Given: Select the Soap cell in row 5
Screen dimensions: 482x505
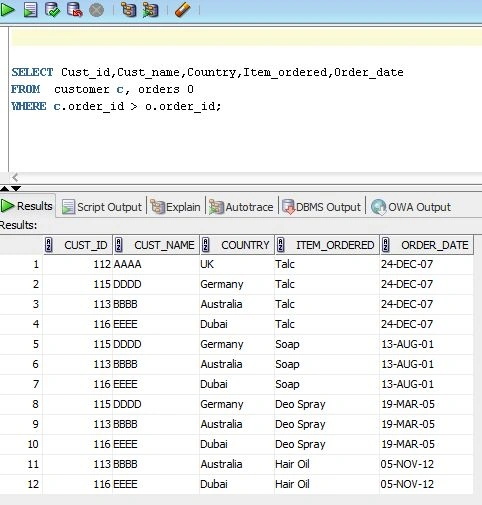Looking at the screenshot, I should click(x=327, y=344).
